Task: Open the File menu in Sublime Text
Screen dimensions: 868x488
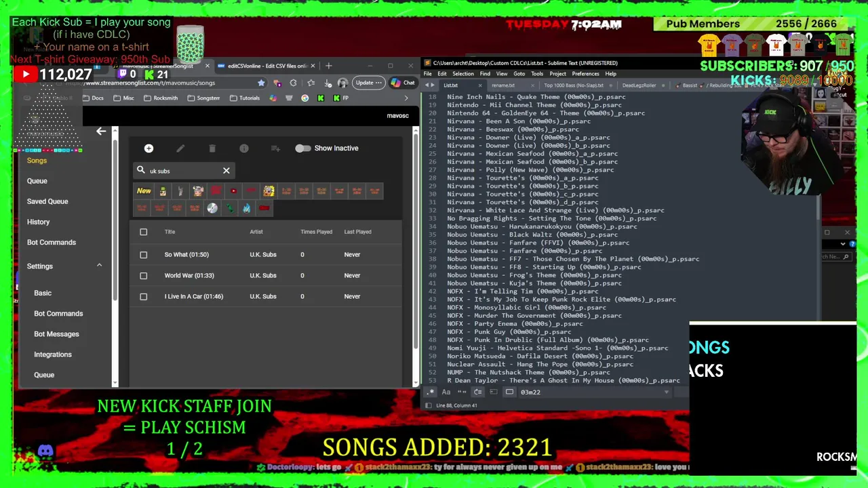Action: tap(428, 74)
